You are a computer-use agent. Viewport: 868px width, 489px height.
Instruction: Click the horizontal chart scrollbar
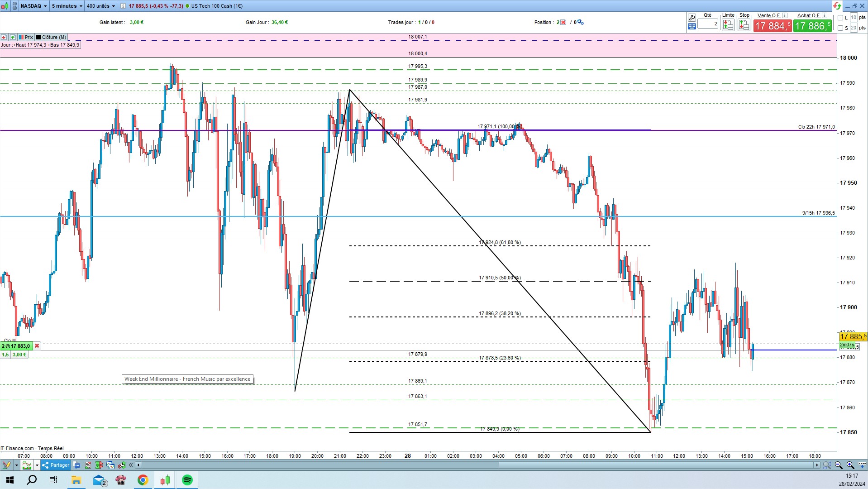pos(477,465)
